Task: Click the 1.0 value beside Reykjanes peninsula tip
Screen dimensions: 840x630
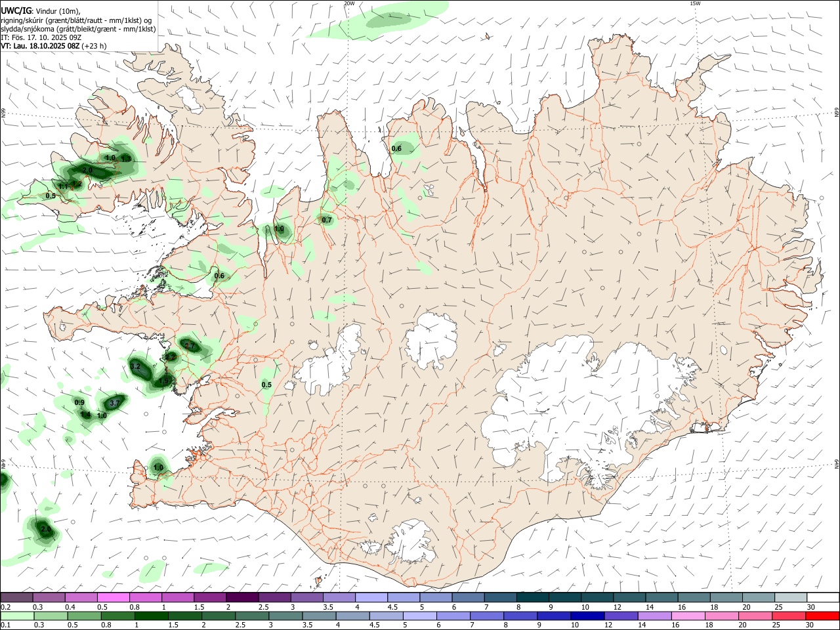Action: pos(158,467)
